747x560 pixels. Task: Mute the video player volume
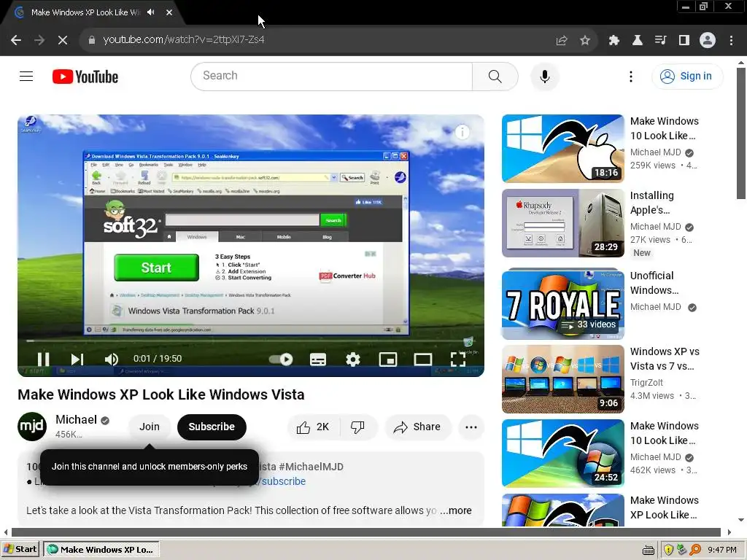pos(111,359)
